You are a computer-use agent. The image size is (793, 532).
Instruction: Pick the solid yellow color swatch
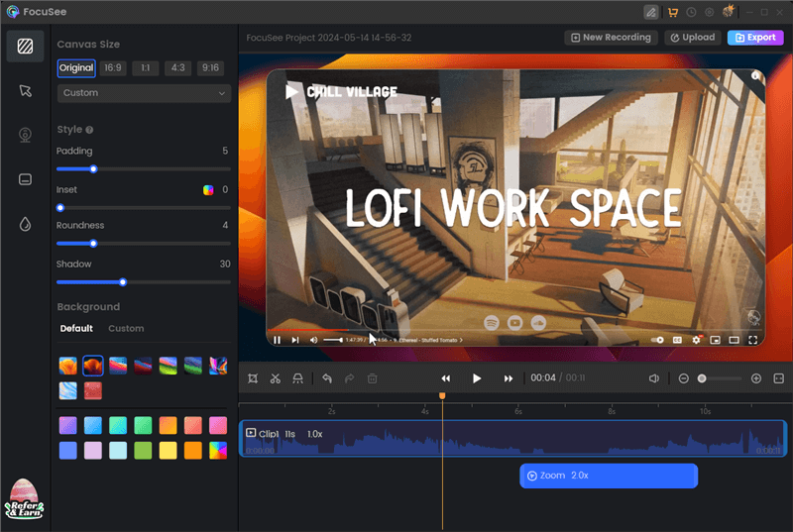tap(168, 450)
